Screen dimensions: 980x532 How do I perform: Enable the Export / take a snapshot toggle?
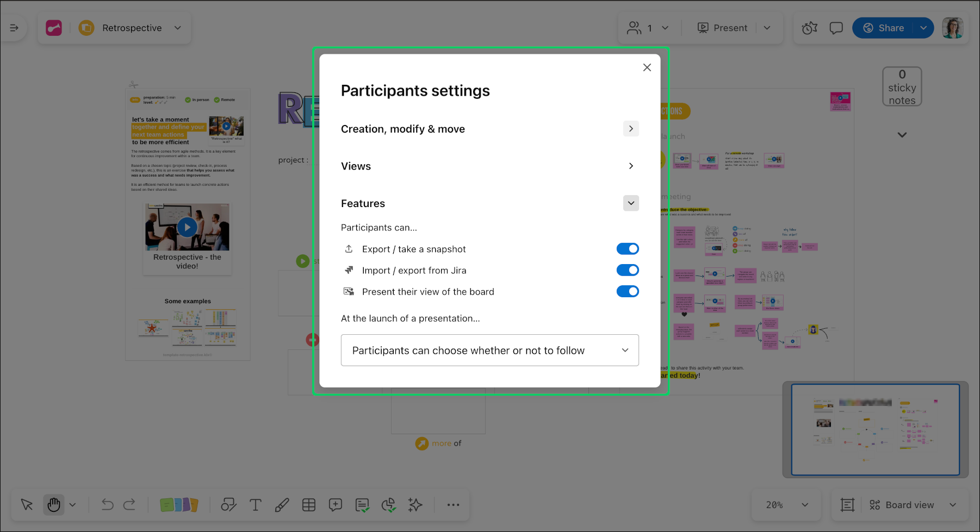[628, 248]
